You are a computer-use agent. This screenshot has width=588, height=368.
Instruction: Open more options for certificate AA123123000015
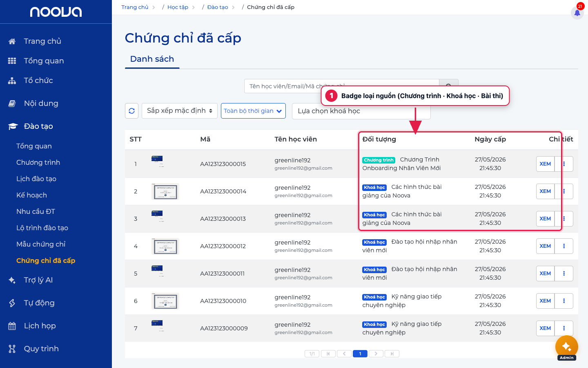pos(564,164)
